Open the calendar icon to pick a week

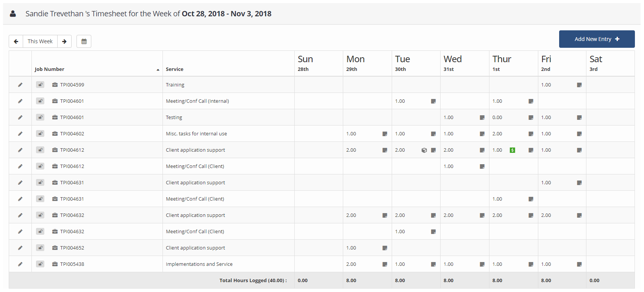tap(84, 41)
